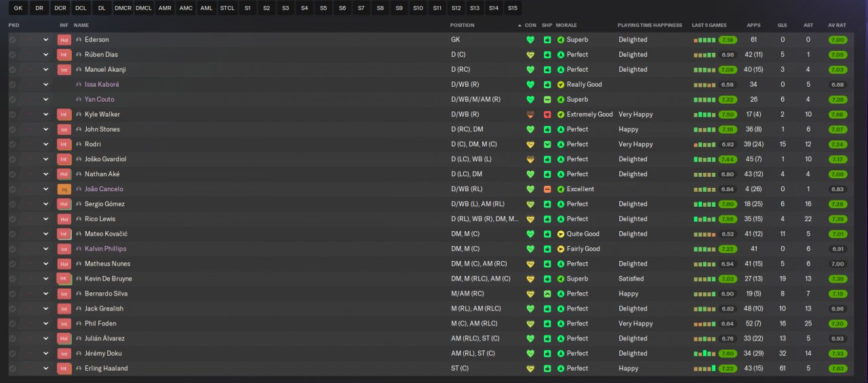Viewport: 868px width, 383px height.
Task: Click Rodri's yellow heart condition icon
Action: 530,144
